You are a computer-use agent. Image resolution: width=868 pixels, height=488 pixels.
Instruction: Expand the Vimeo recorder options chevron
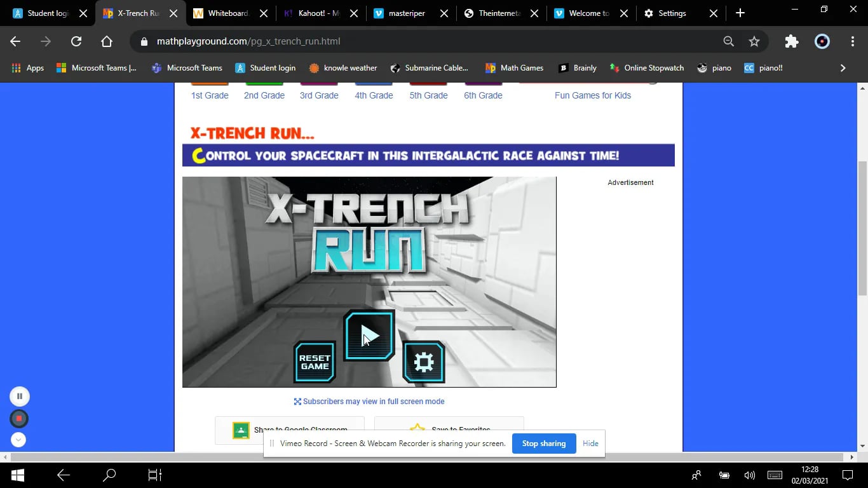coord(18,440)
